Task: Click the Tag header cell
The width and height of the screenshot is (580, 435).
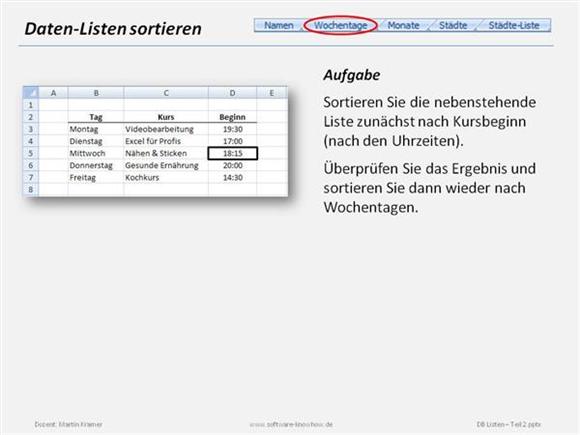Action: (96, 117)
